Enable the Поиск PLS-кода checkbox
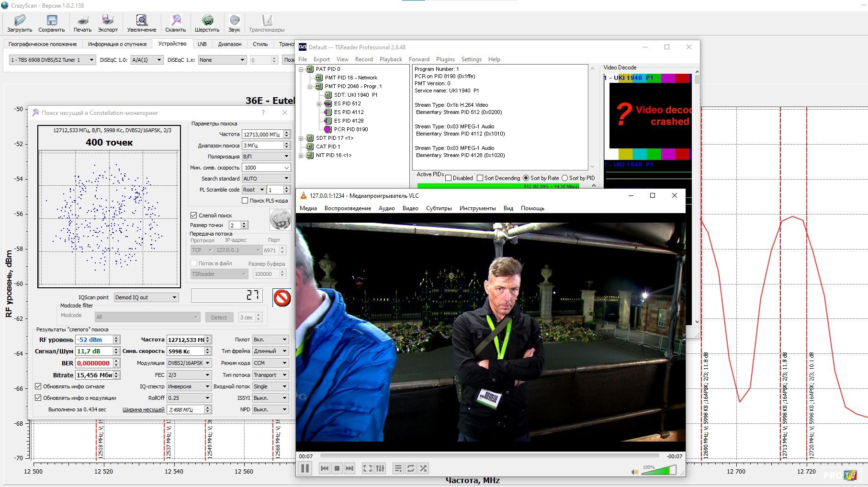 point(245,201)
